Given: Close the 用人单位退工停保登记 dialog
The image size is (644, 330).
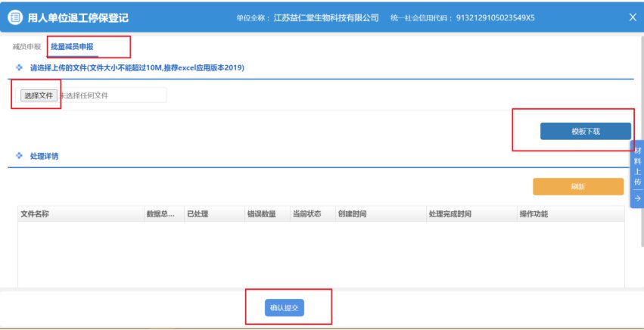Looking at the screenshot, I should (x=633, y=17).
